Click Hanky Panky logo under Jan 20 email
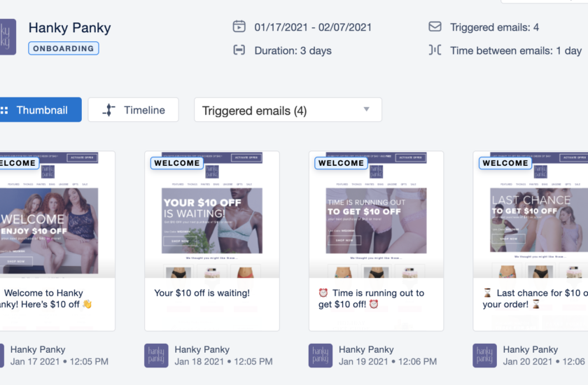 tap(484, 356)
